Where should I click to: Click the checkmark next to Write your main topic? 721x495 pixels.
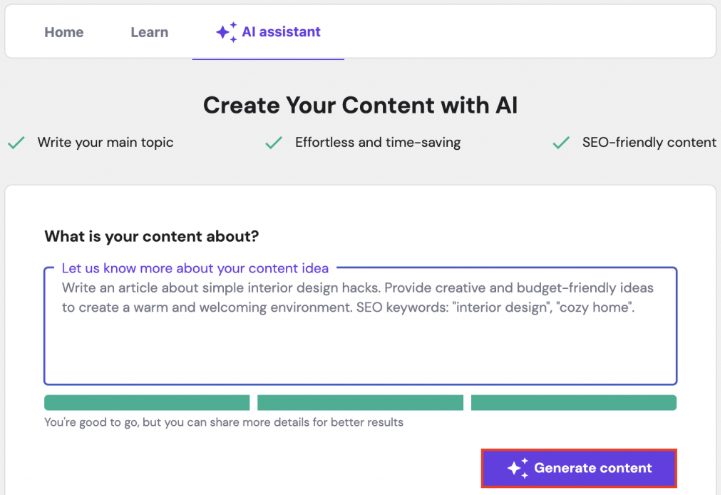(16, 143)
